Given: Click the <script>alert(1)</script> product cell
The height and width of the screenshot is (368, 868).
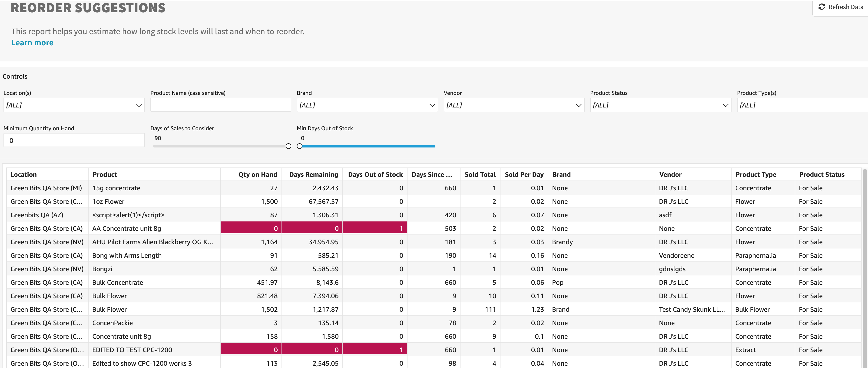Looking at the screenshot, I should pyautogui.click(x=154, y=215).
